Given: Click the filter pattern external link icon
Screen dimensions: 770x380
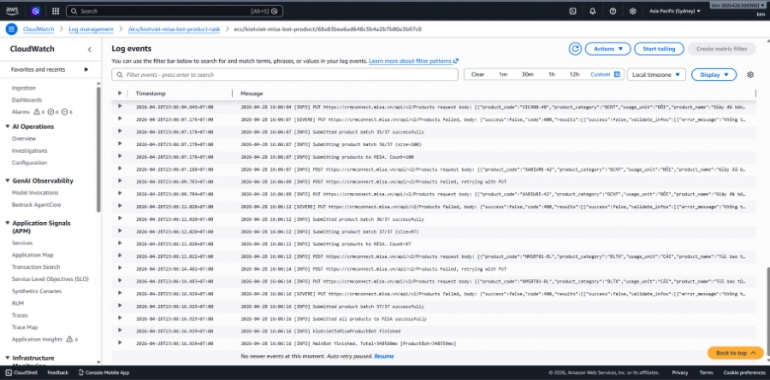Looking at the screenshot, I should pos(456,61).
